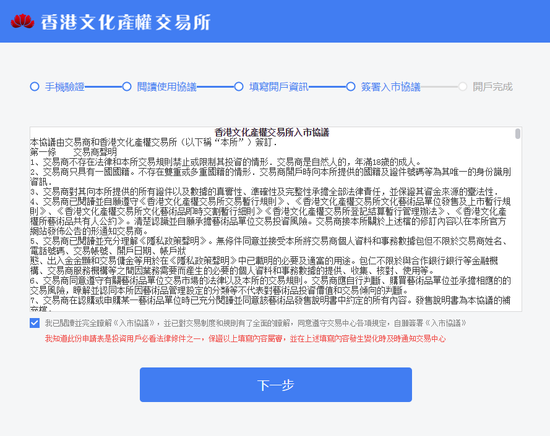Go to 開戶完成 step label
This screenshot has width=550, height=436.
(492, 87)
